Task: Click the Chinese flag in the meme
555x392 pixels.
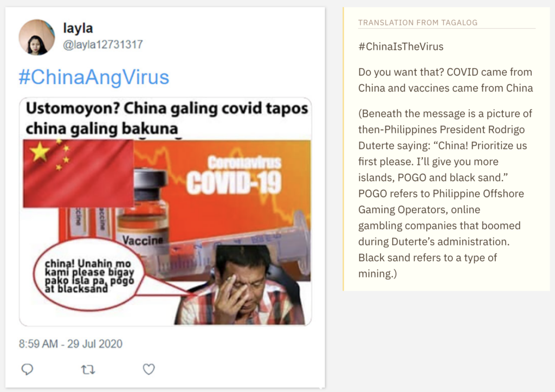Action: click(x=78, y=173)
